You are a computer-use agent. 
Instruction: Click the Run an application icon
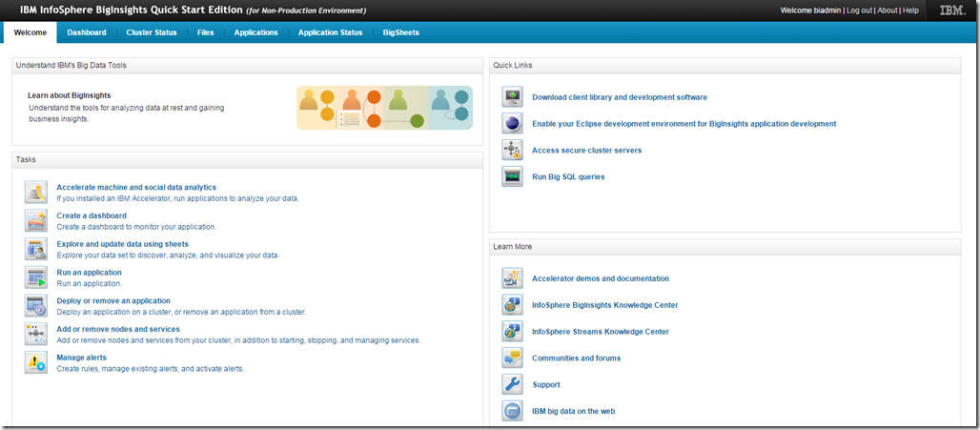coord(36,276)
